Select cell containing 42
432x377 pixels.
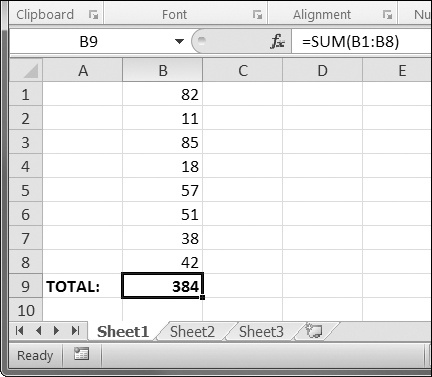coord(163,262)
